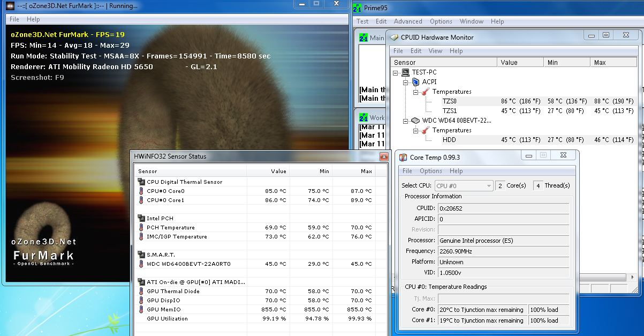This screenshot has width=644, height=336.
Task: Click the GPU MemIO label in HWiNFO32
Action: tap(164, 309)
